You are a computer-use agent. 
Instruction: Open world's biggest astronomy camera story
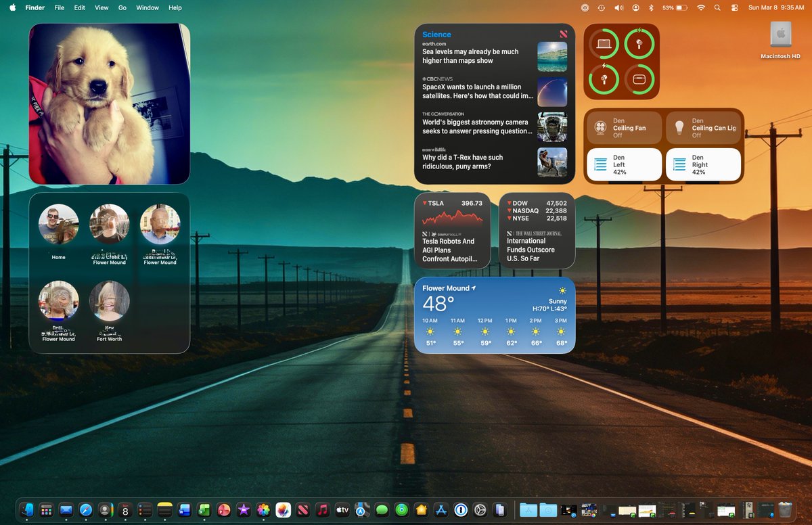495,127
